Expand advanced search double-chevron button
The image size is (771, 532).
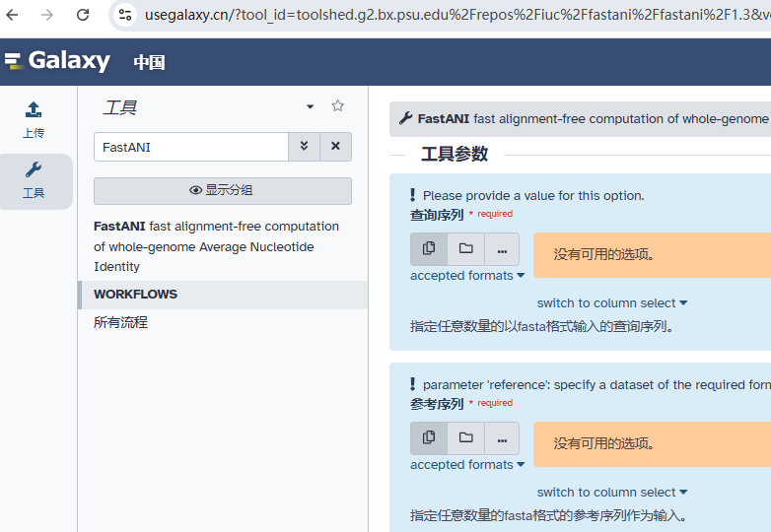pos(304,147)
